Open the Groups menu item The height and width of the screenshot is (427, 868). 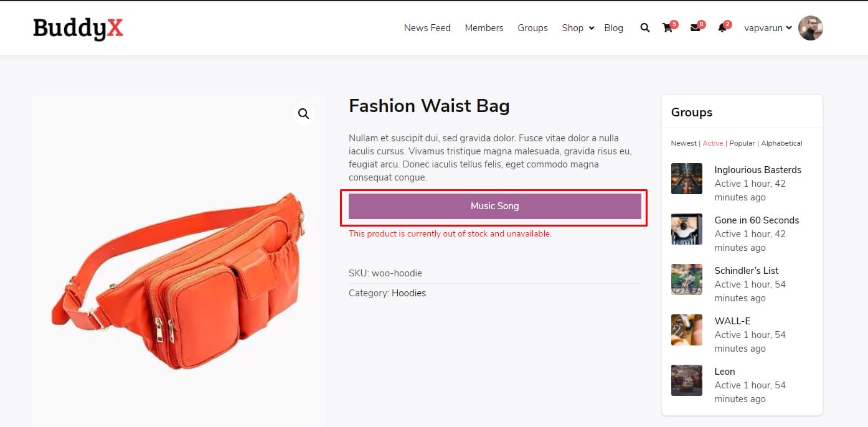pyautogui.click(x=532, y=28)
